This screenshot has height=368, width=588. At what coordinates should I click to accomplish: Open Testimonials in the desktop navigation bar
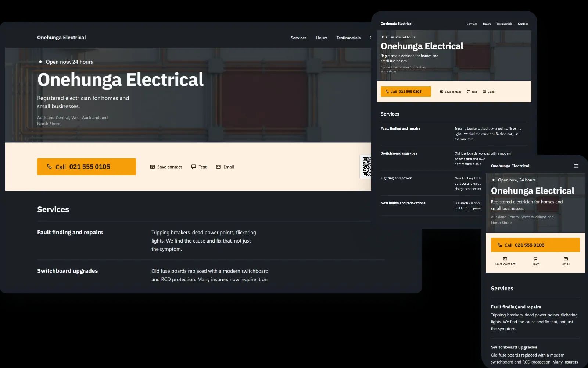point(348,38)
